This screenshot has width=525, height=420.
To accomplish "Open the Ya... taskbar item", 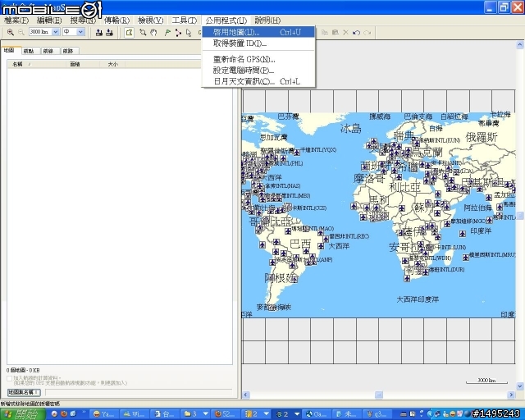I will 104,414.
